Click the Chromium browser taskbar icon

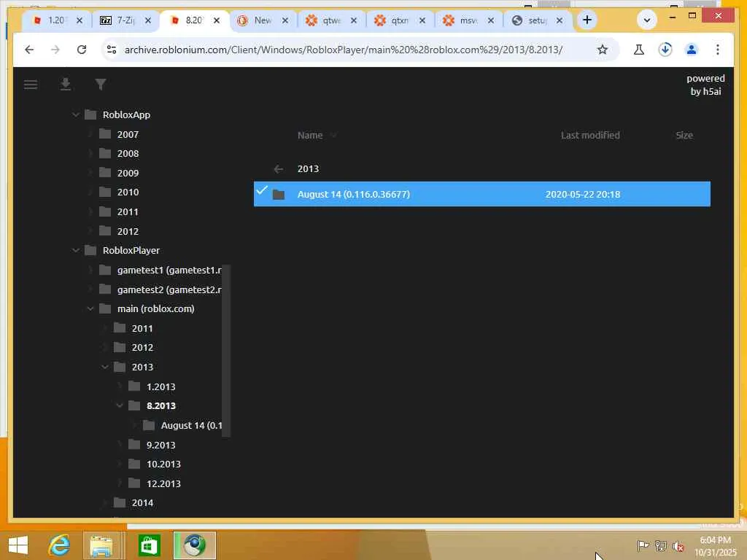pyautogui.click(x=194, y=545)
